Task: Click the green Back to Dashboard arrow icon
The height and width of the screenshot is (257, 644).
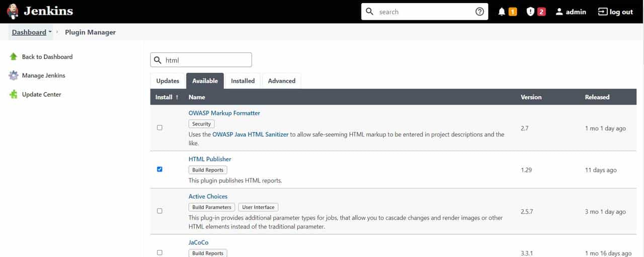Action: [x=14, y=57]
